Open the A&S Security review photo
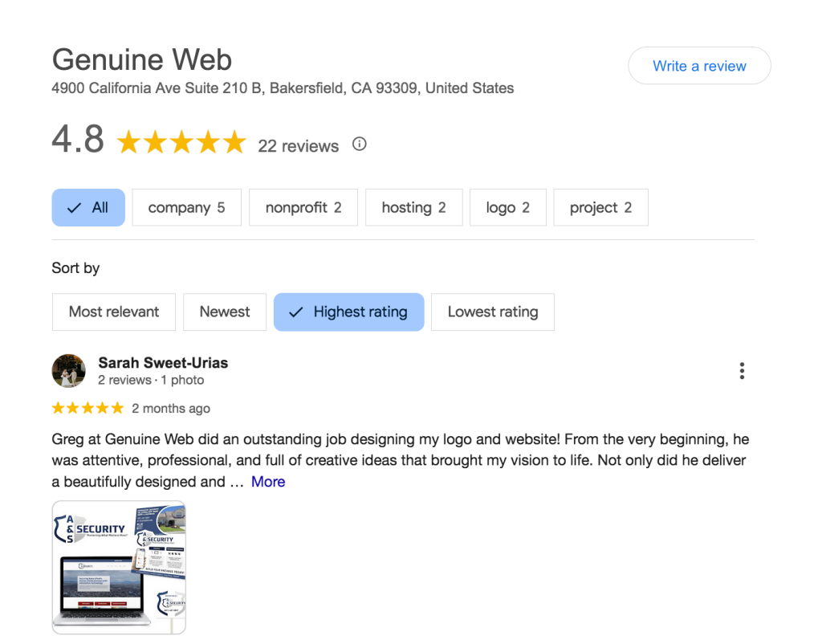822x644 pixels. point(119,567)
